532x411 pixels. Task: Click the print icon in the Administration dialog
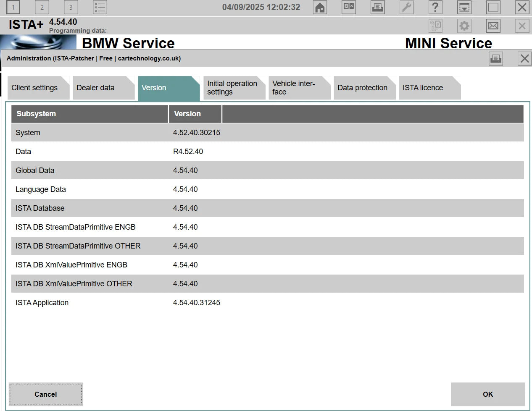click(495, 58)
